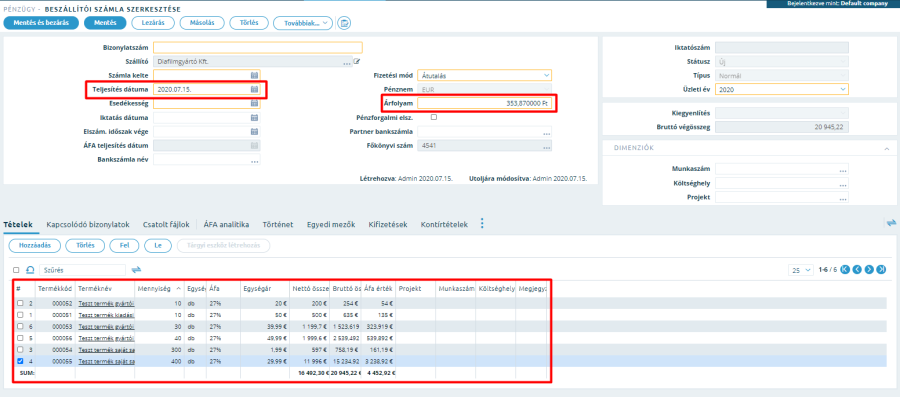Click the Törlés button above the items table

coord(85,246)
